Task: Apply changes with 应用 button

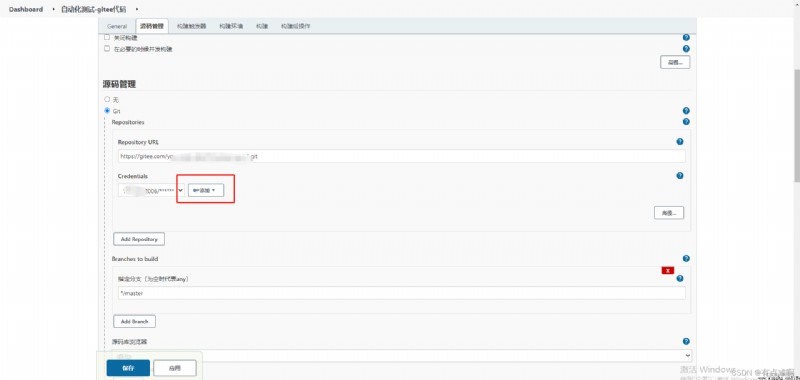Action: (175, 368)
